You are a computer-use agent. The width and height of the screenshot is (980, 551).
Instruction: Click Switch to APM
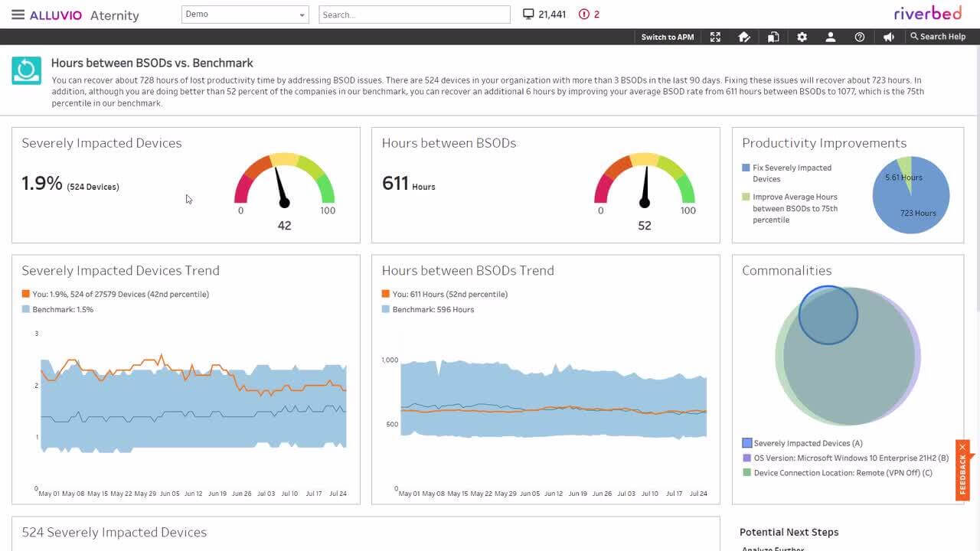[668, 37]
